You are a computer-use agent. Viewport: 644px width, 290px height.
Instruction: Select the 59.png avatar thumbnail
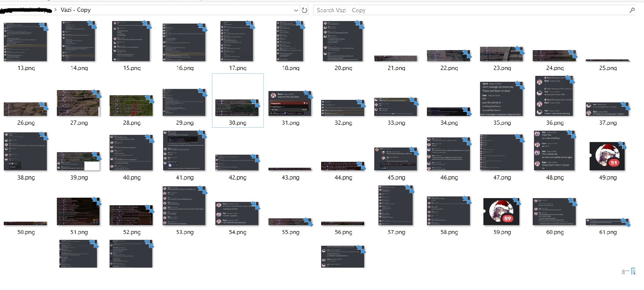501,212
